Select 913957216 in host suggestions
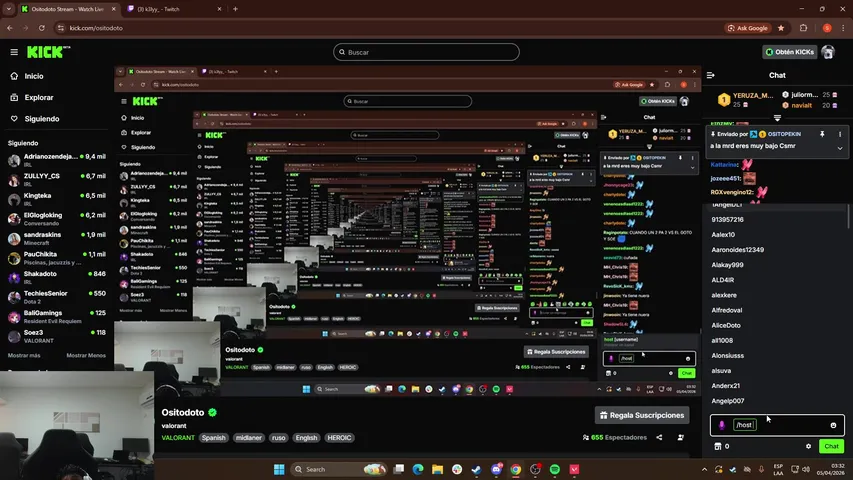 point(727,219)
